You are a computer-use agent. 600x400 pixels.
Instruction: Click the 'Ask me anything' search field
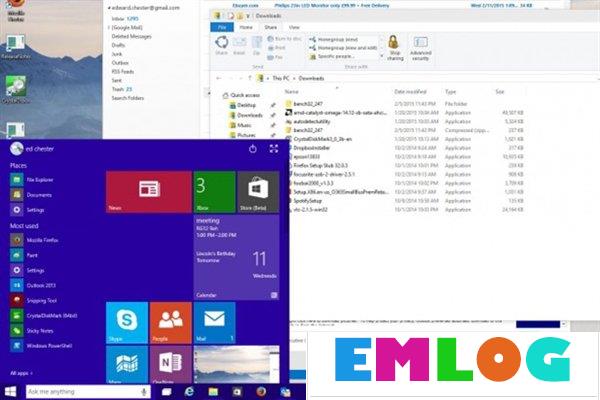tap(88, 392)
